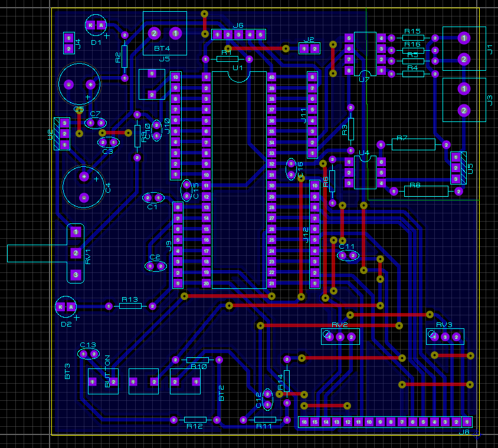The width and height of the screenshot is (498, 448).
Task: Click the BT4 label
Action: click(162, 48)
